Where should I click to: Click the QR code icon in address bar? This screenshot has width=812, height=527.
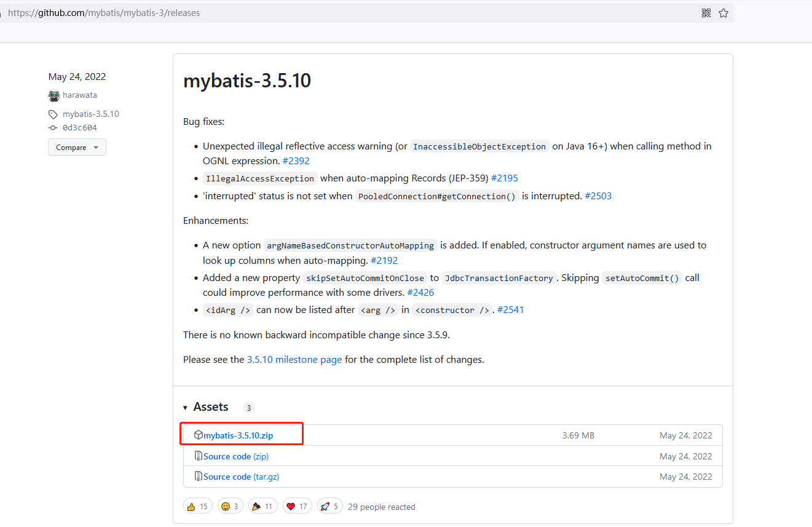(706, 13)
